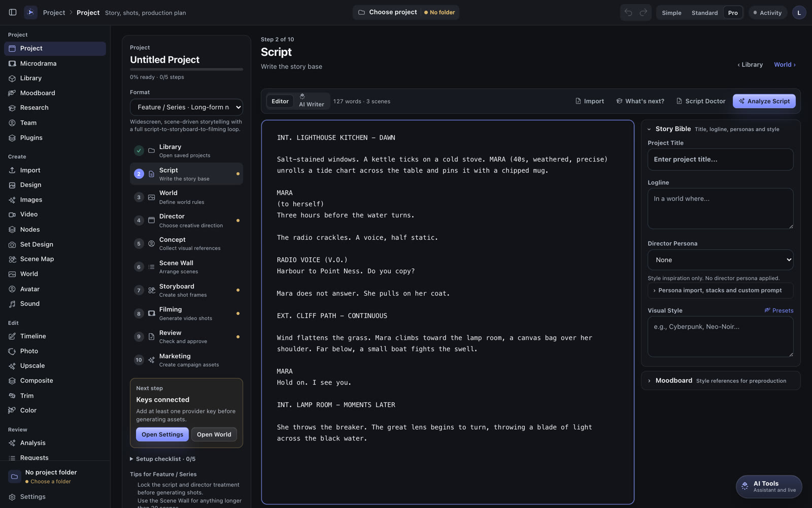Switch to Standard mode
Viewport: 812px width, 508px height.
[x=704, y=13]
